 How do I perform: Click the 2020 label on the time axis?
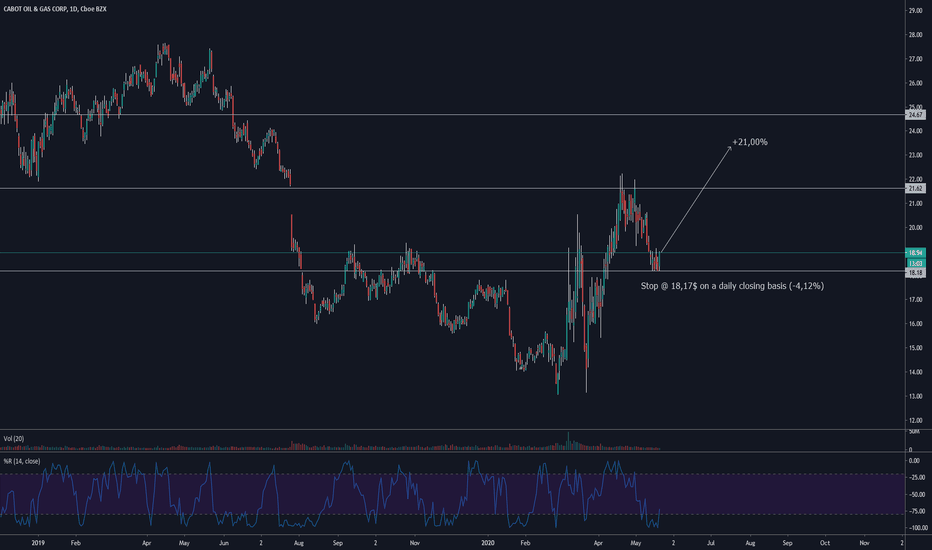point(487,543)
